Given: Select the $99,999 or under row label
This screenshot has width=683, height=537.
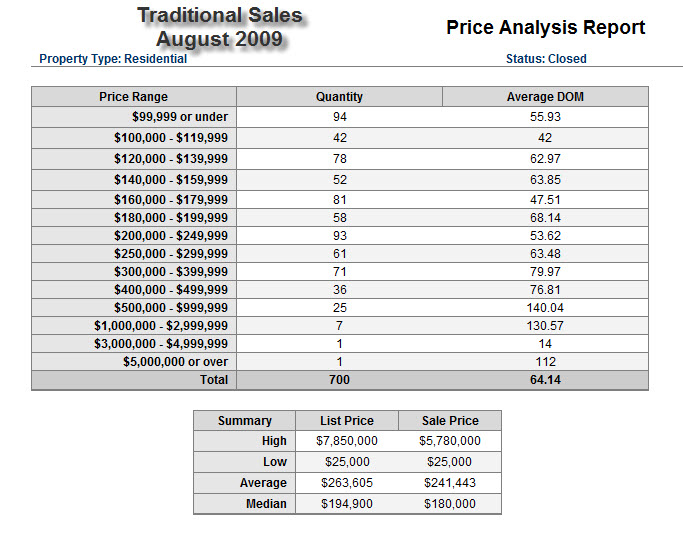Looking at the screenshot, I should [173, 117].
